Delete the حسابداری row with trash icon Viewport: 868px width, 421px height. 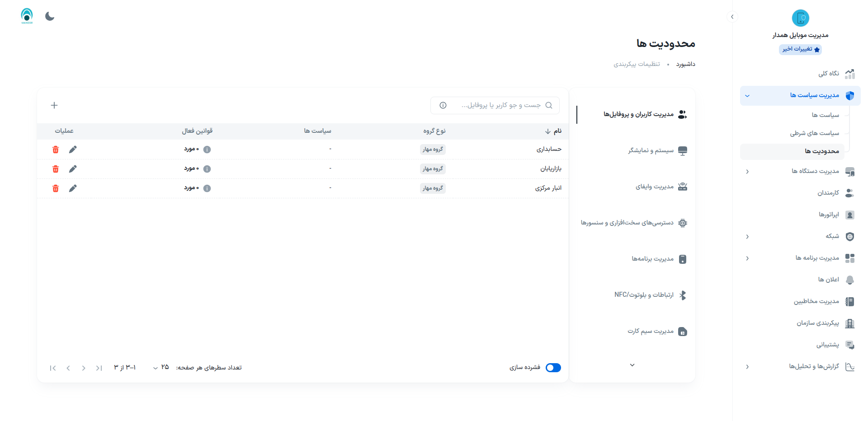[56, 150]
